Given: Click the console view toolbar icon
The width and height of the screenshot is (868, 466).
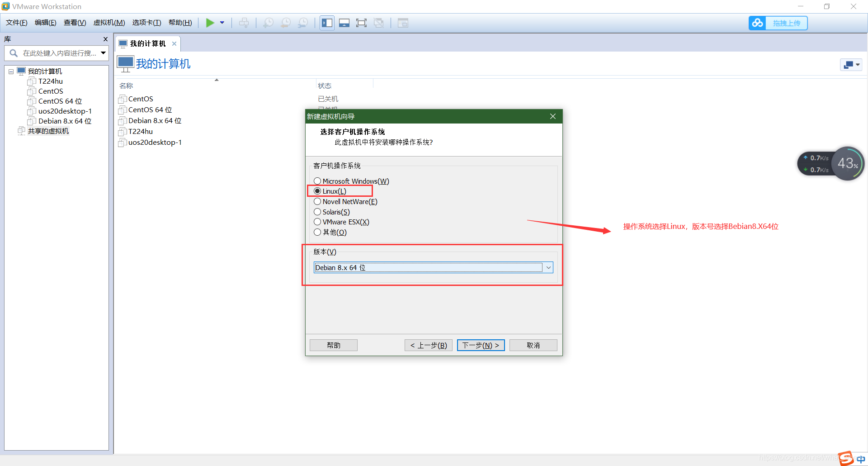Looking at the screenshot, I should pyautogui.click(x=403, y=23).
